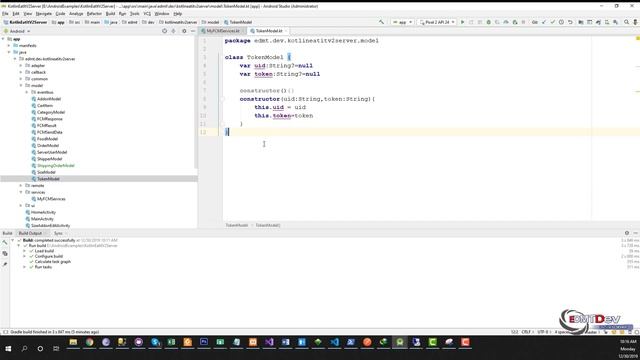The width and height of the screenshot is (640, 360).
Task: Open Search Everywhere magnifier icon in toolbar
Action: (x=626, y=22)
